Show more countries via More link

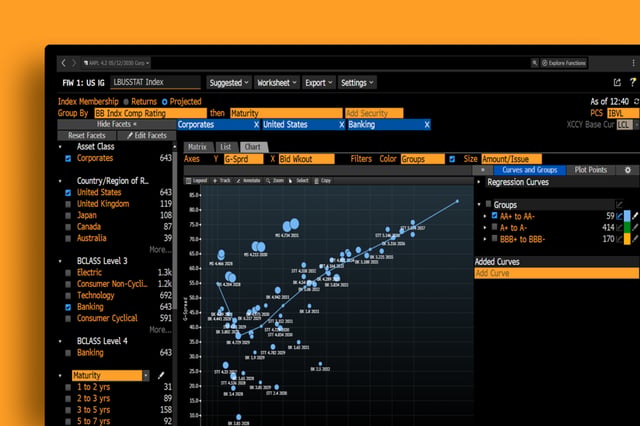click(160, 249)
